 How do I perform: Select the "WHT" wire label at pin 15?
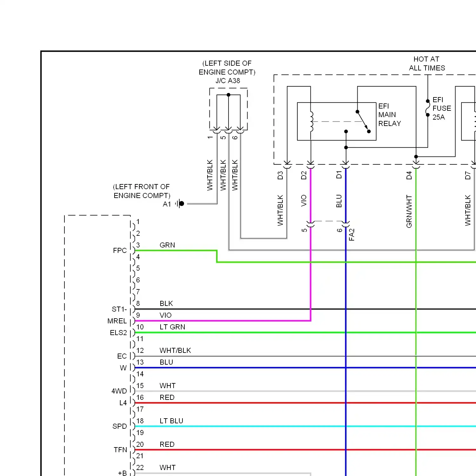(x=168, y=386)
